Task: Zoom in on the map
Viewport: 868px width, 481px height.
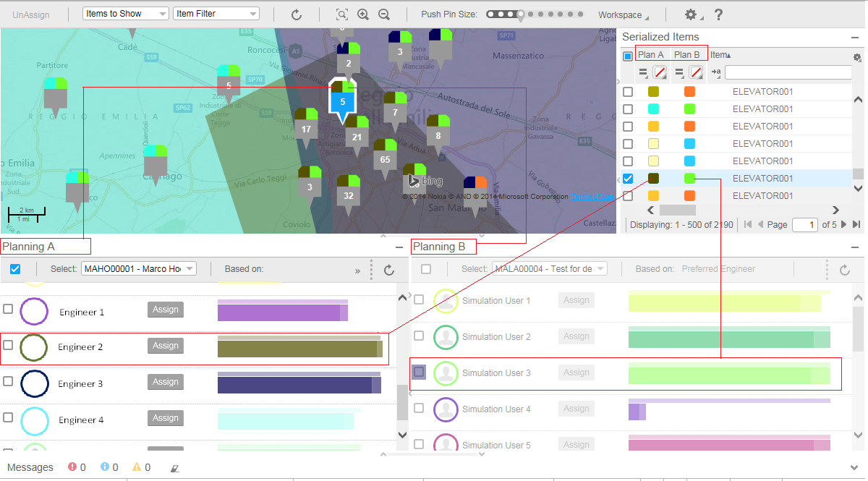Action: click(x=363, y=14)
